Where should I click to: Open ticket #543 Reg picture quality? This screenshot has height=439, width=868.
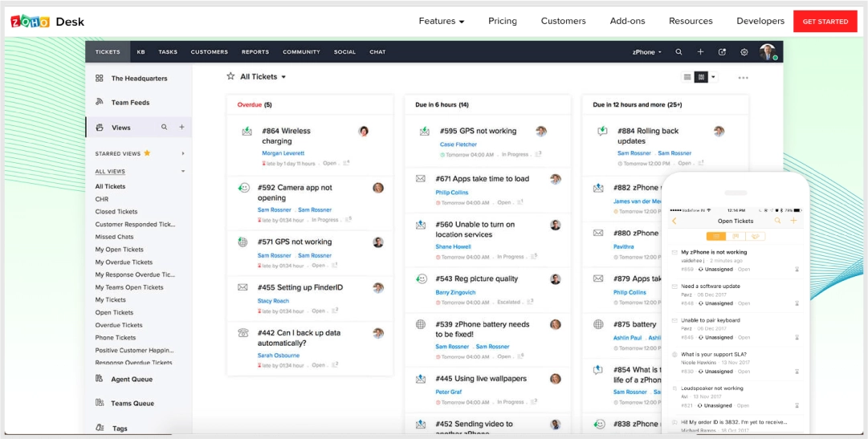tap(477, 278)
